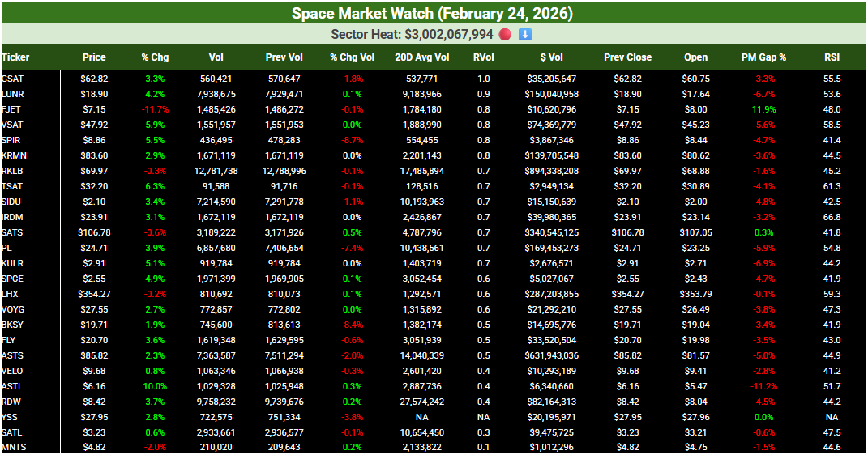
Task: Click the $354.27 price for LHX
Action: coord(94,294)
